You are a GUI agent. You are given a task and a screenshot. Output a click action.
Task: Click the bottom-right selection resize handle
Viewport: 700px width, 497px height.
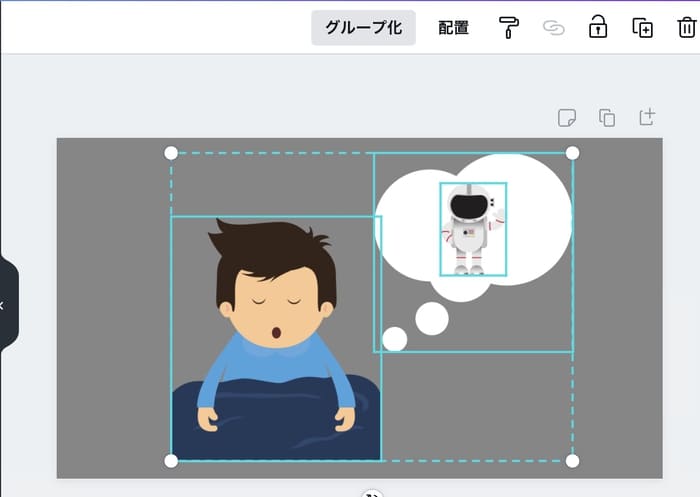(x=572, y=461)
